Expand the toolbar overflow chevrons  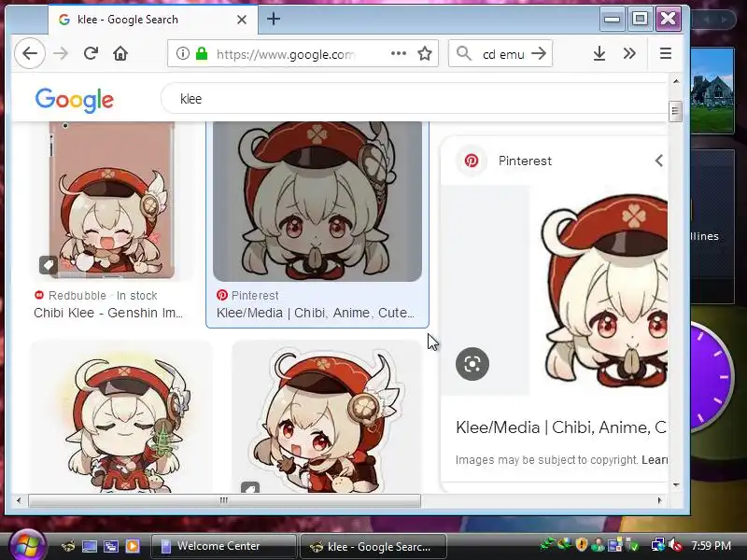[629, 53]
